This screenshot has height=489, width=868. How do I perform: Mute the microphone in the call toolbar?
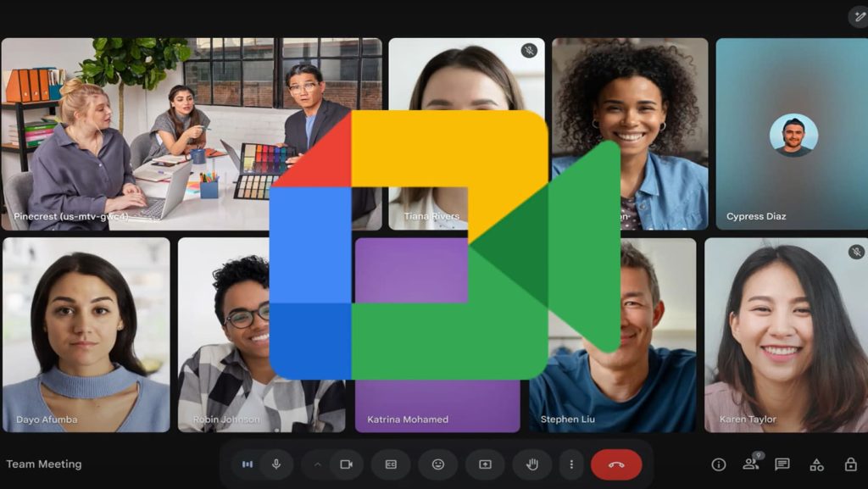[x=276, y=464]
